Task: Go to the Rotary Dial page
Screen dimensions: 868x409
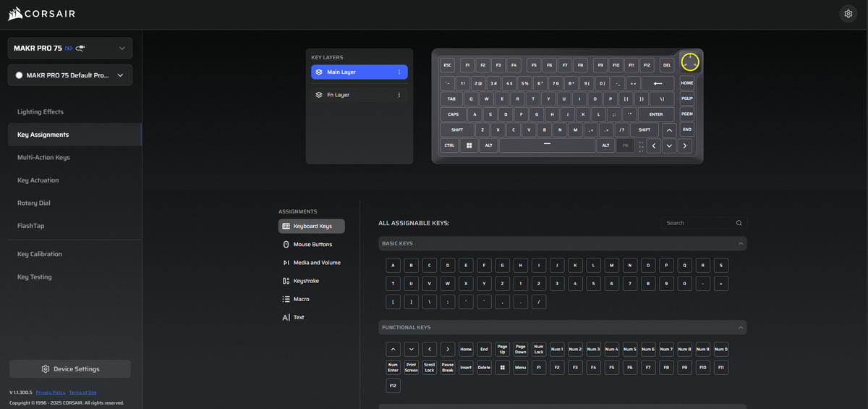Action: pos(34,203)
